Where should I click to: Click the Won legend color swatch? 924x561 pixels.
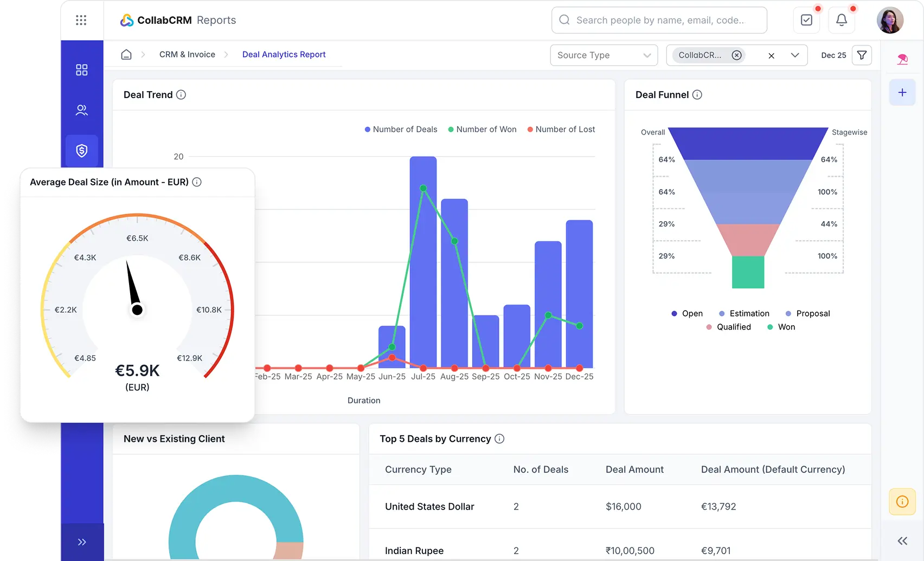(x=770, y=327)
